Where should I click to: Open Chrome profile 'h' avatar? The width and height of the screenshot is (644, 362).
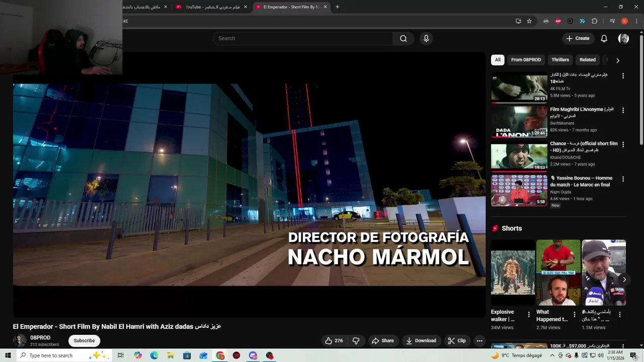(x=624, y=21)
